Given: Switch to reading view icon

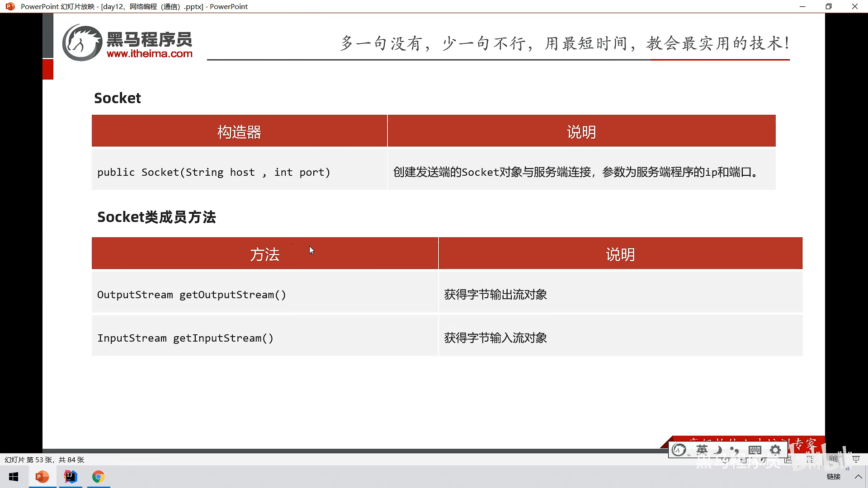Looking at the screenshot, I should pyautogui.click(x=833, y=460).
